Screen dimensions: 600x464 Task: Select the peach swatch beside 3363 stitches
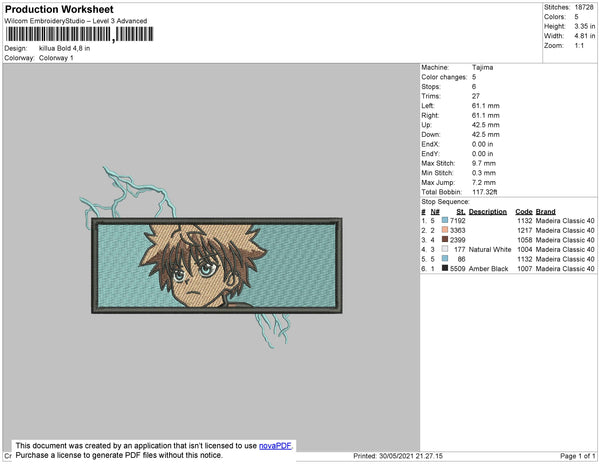pos(445,230)
